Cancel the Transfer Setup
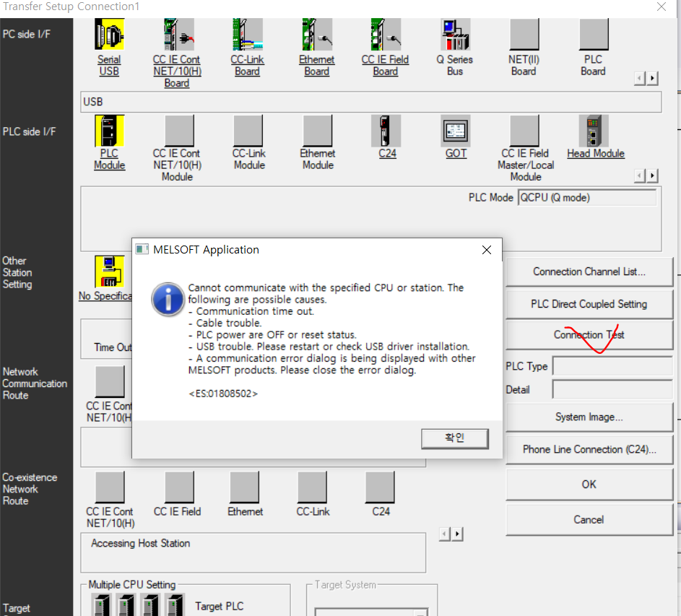The height and width of the screenshot is (616, 681). tap(589, 519)
